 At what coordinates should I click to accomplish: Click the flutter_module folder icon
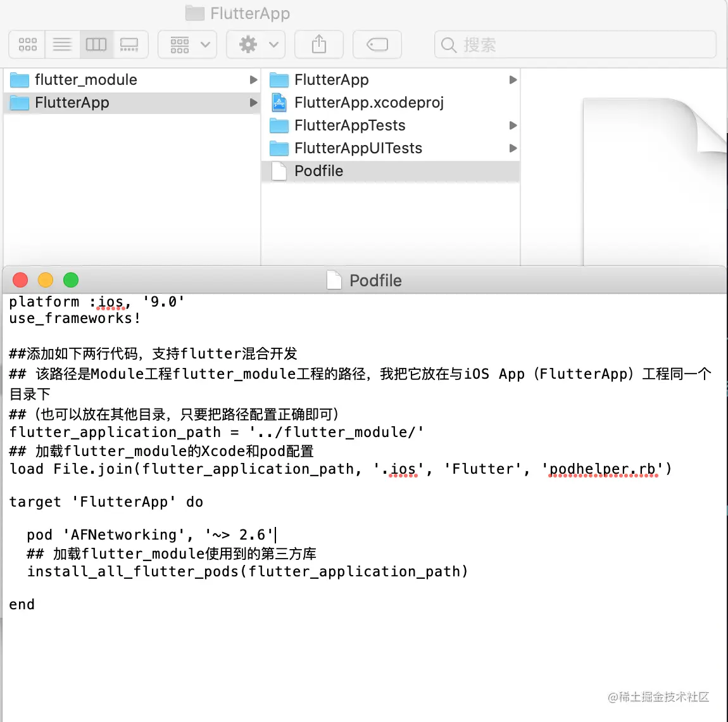pyautogui.click(x=20, y=80)
